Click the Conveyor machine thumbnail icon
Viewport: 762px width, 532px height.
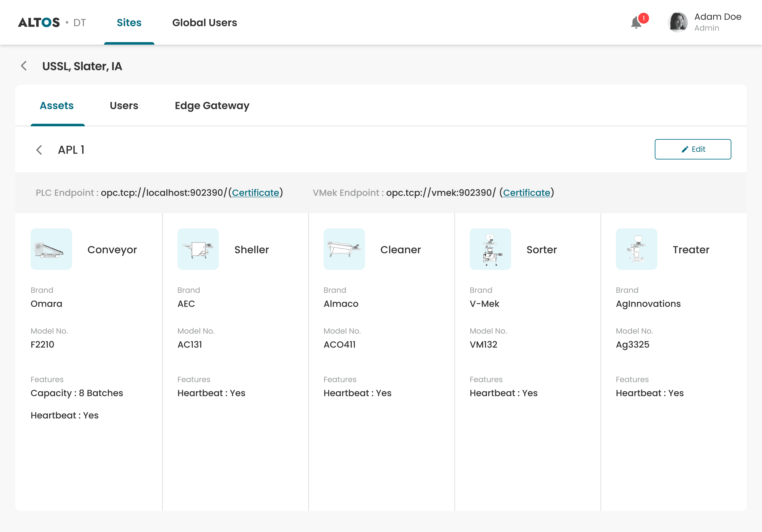pyautogui.click(x=51, y=249)
